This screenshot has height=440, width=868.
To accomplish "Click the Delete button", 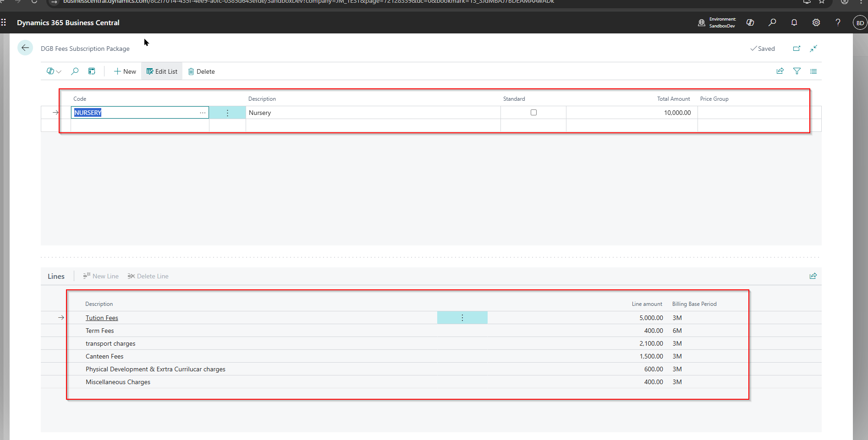I will pos(202,71).
